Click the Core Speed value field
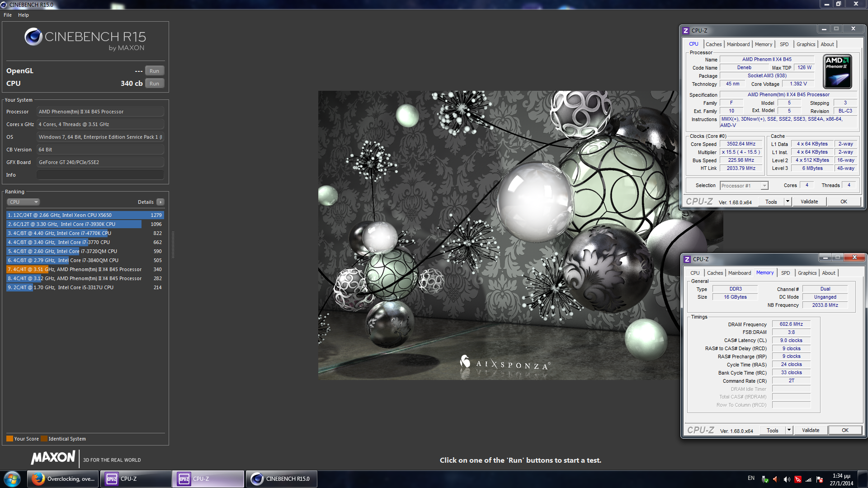The width and height of the screenshot is (868, 488). (x=741, y=144)
